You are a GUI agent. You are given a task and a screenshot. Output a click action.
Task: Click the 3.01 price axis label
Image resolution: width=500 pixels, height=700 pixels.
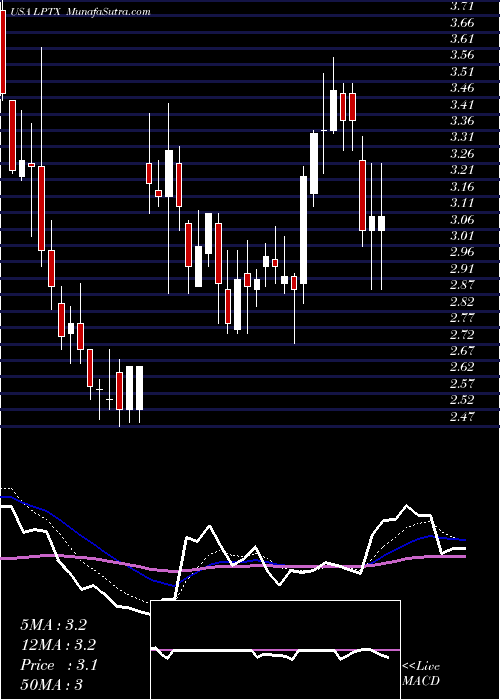462,236
